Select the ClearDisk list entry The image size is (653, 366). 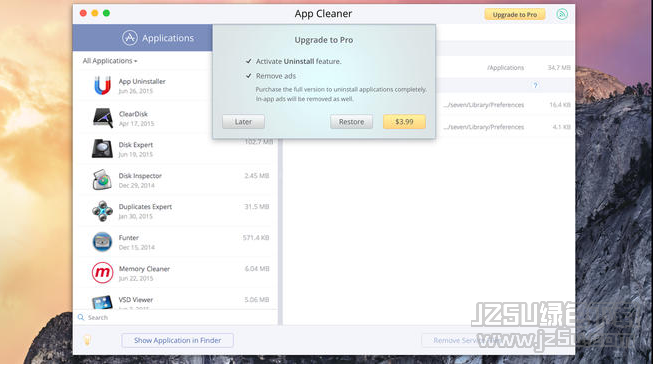(x=175, y=118)
